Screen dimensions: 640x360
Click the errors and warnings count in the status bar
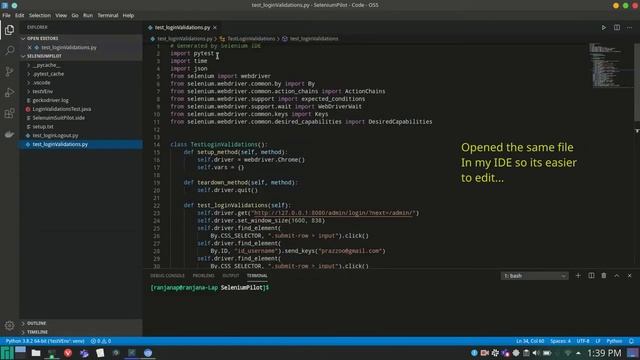click(101, 341)
